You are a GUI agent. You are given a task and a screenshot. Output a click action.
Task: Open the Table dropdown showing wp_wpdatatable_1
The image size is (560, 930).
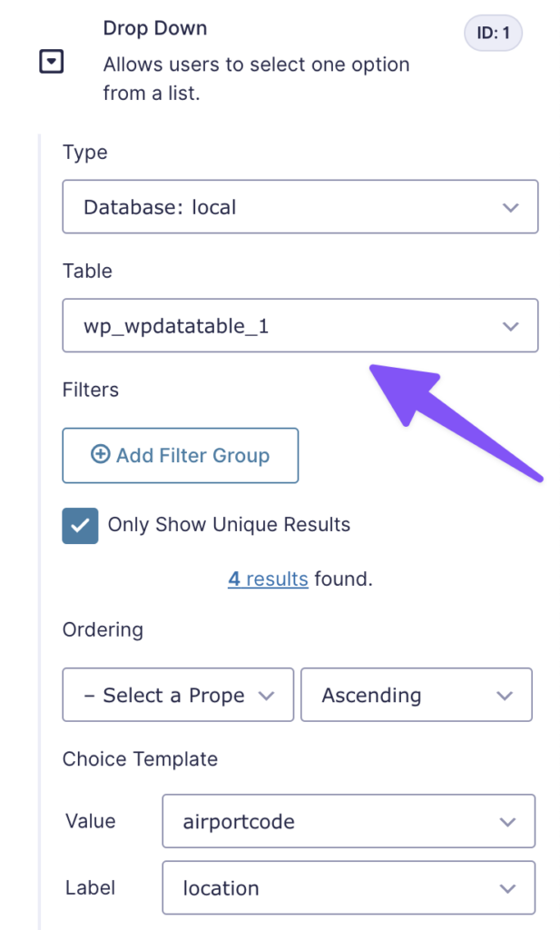pyautogui.click(x=300, y=325)
